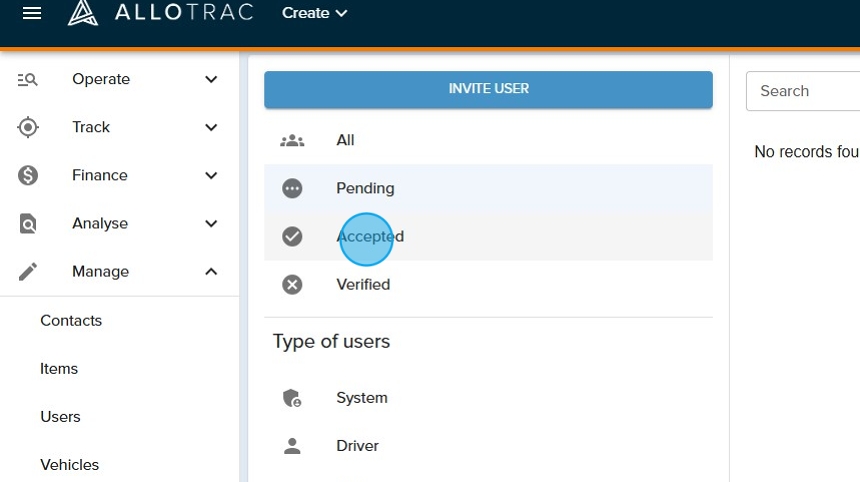Screen dimensions: 860x482
Task: Click the Analyse magnifier icon
Action: tap(28, 224)
